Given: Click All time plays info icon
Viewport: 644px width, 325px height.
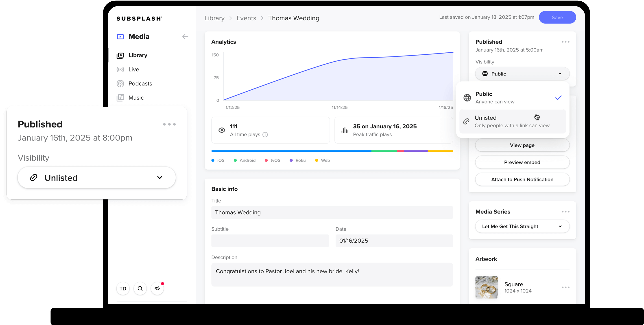Looking at the screenshot, I should pyautogui.click(x=265, y=135).
